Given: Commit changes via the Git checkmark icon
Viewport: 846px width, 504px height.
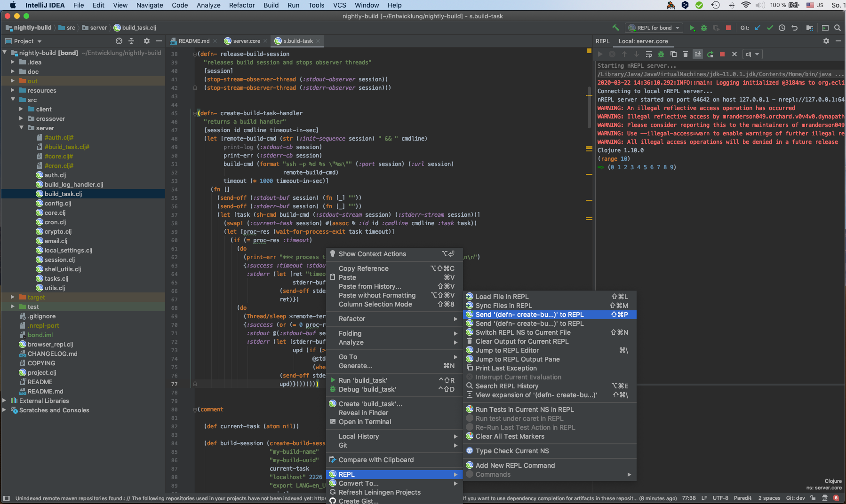Looking at the screenshot, I should point(770,28).
